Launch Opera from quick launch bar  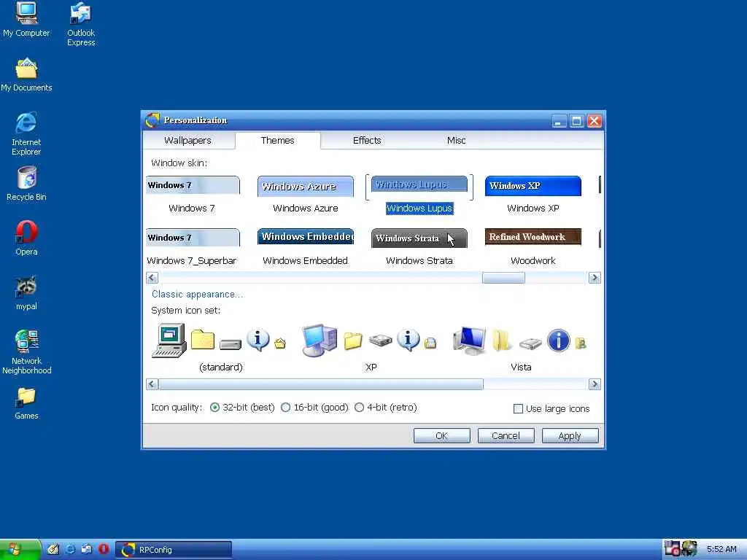pyautogui.click(x=104, y=549)
